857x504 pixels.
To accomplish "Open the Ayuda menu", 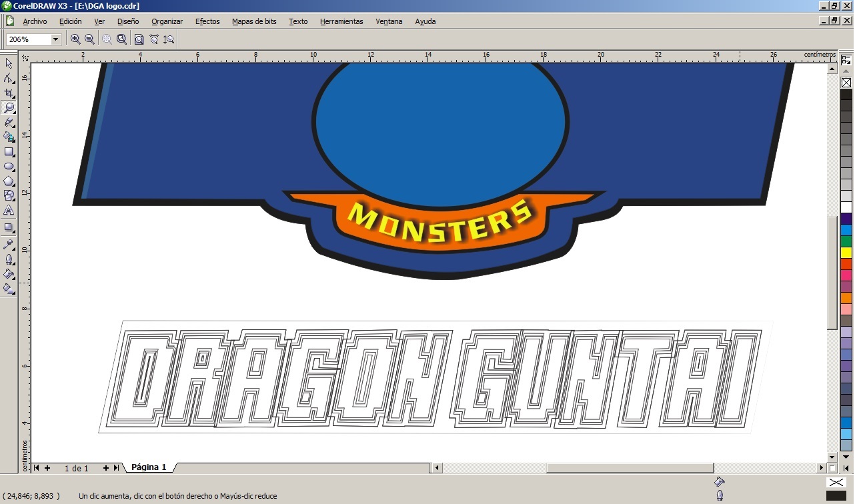I will (425, 21).
